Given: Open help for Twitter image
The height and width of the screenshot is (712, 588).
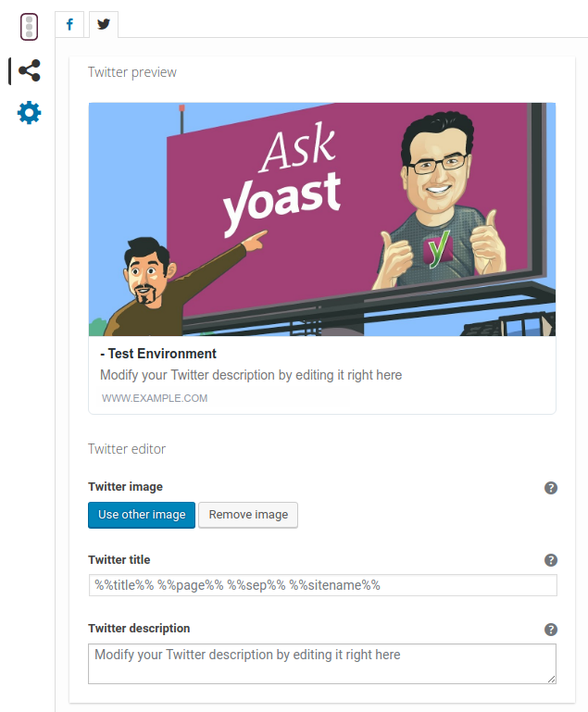Looking at the screenshot, I should tap(551, 488).
